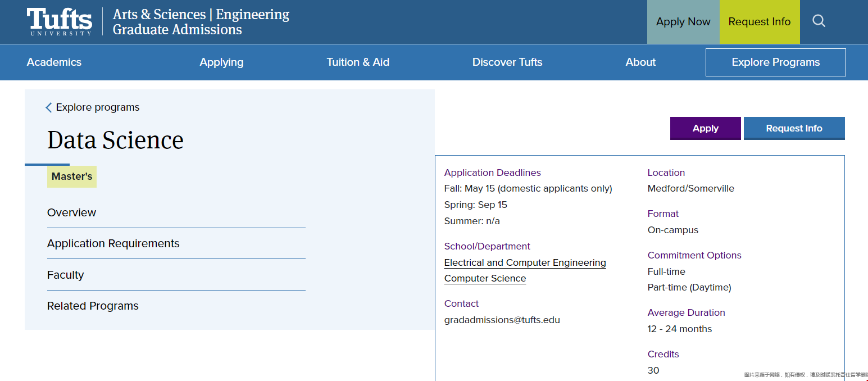Open the Applying menu

[x=221, y=62]
